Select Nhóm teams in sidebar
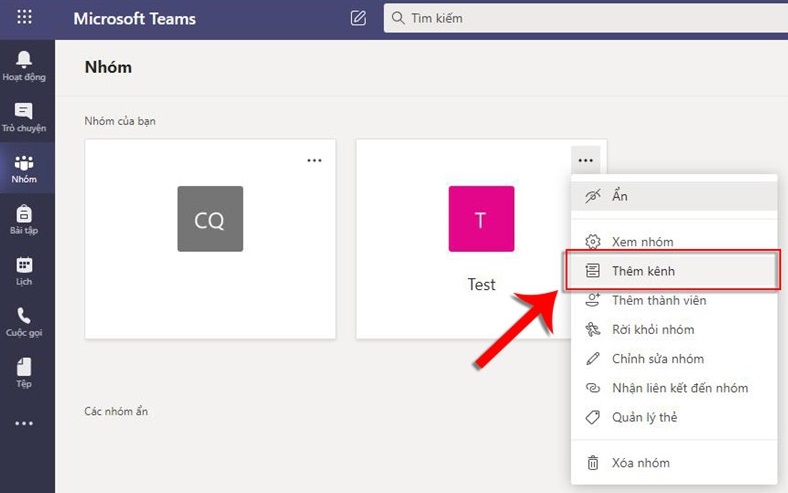This screenshot has height=493, width=788. (24, 168)
